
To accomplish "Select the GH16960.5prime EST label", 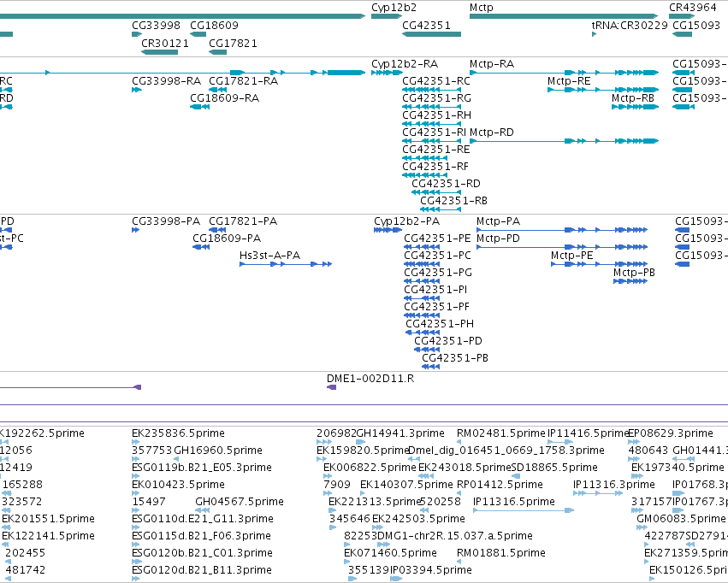I will [x=218, y=450].
